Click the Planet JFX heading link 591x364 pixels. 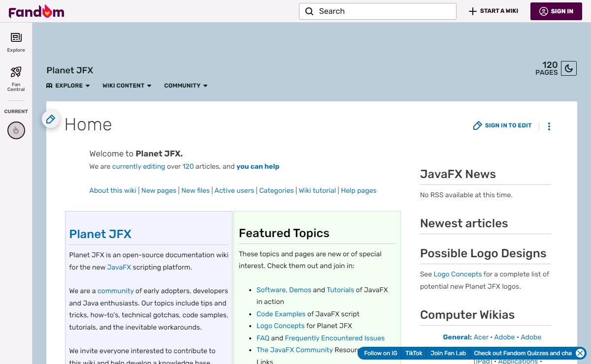(x=100, y=234)
